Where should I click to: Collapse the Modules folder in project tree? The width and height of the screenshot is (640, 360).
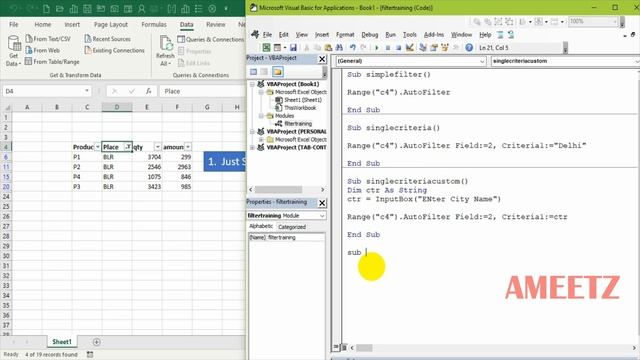click(x=261, y=116)
